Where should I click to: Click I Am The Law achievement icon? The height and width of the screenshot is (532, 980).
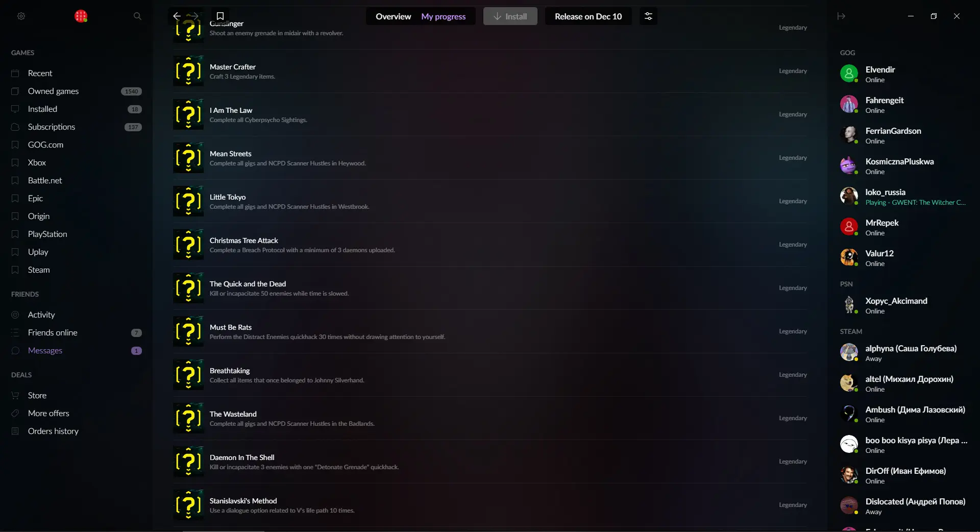(188, 114)
